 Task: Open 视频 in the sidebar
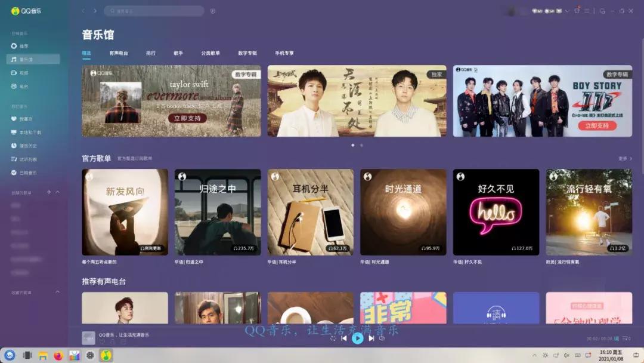pyautogui.click(x=20, y=73)
